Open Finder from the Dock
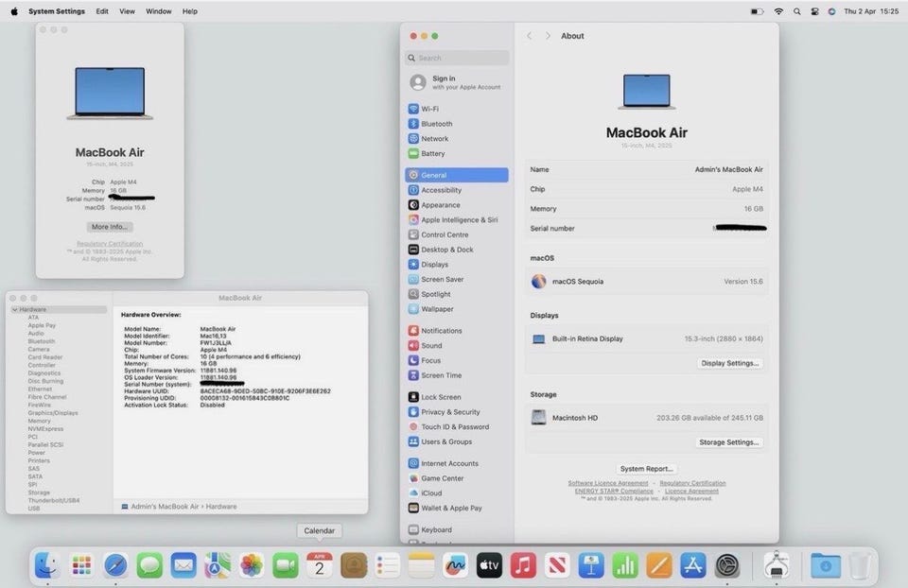This screenshot has width=908, height=588. (47, 565)
